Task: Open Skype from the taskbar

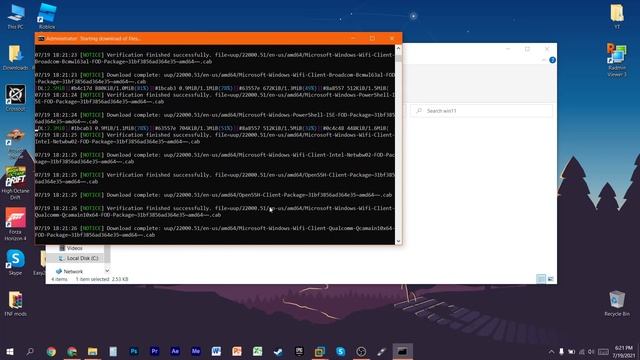Action: point(340,351)
